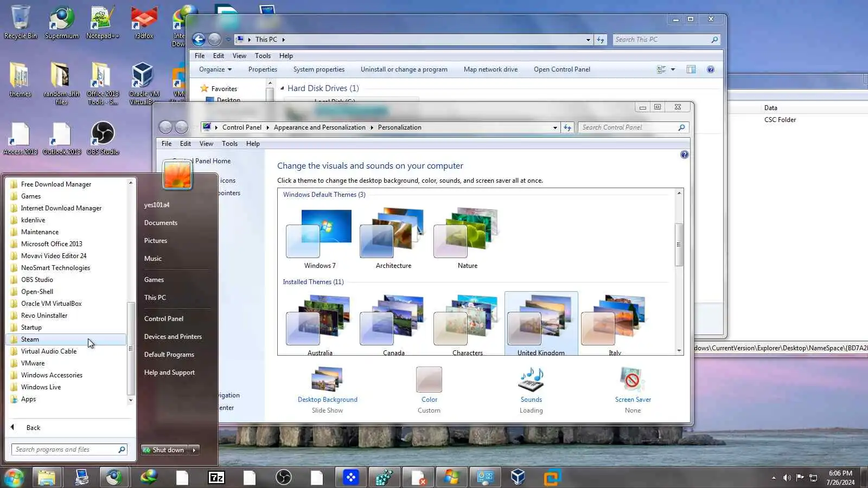Select the Outlook 2013 desktop icon
The height and width of the screenshot is (488, 868).
(61, 138)
